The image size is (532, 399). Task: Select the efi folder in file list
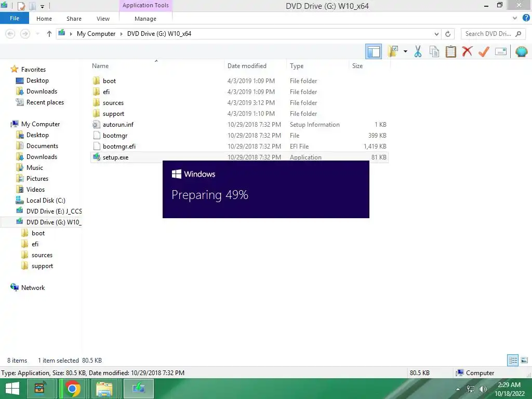[239, 91]
